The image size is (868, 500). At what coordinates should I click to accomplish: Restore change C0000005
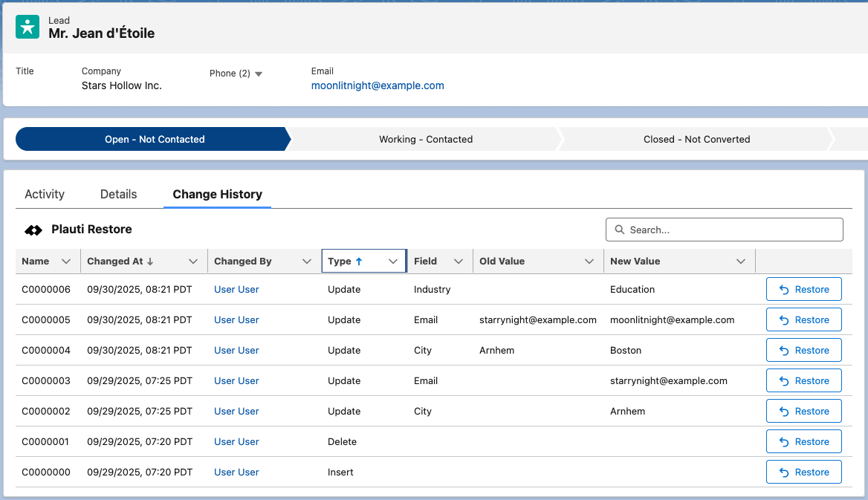(804, 319)
